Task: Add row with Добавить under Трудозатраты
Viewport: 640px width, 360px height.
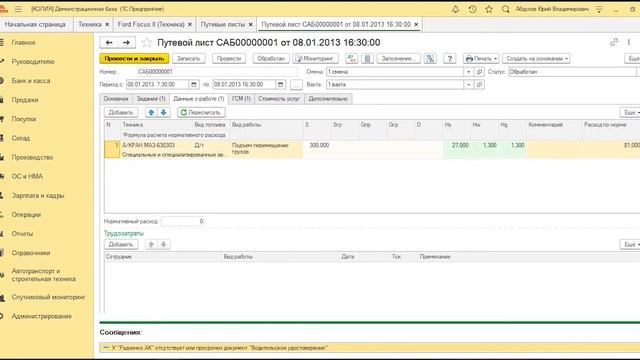Action: click(x=121, y=244)
